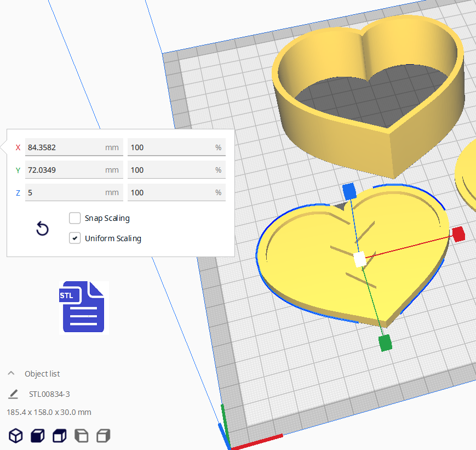Click the blue STL file icon

click(83, 307)
